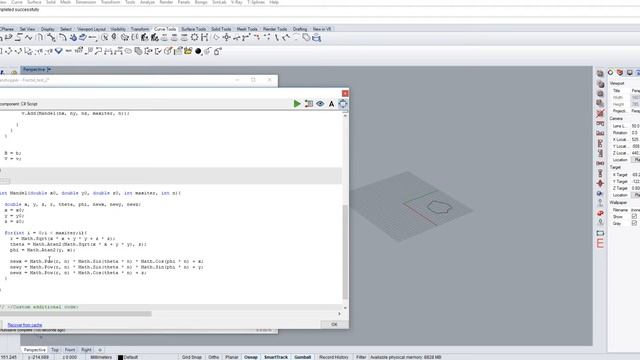
Task: Open the Render Tools tab
Action: [x=275, y=29]
